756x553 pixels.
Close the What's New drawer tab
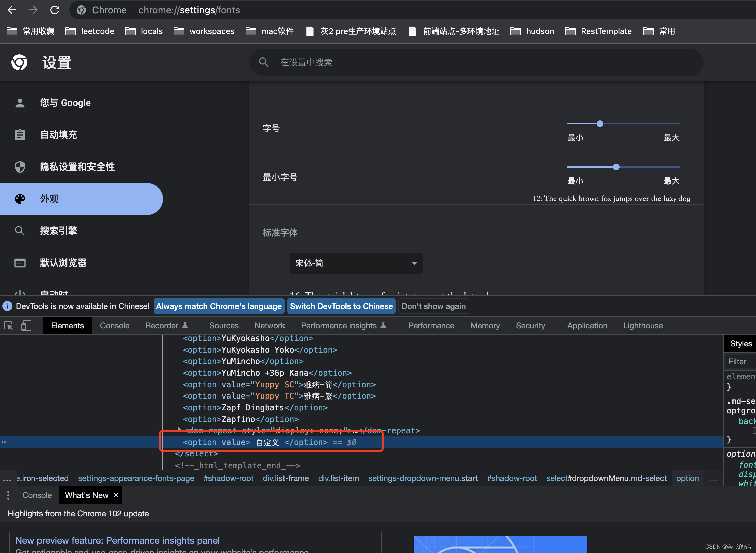pyautogui.click(x=116, y=495)
